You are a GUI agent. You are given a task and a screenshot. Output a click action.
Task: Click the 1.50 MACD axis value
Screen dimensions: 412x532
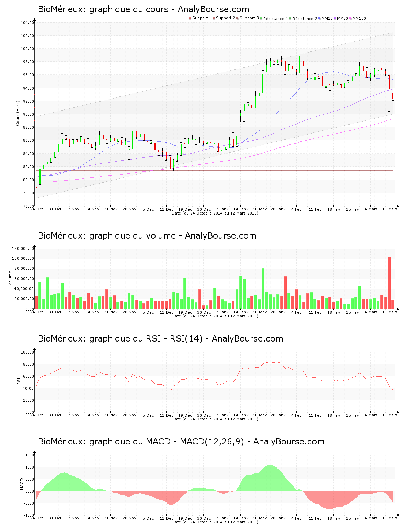coord(30,455)
